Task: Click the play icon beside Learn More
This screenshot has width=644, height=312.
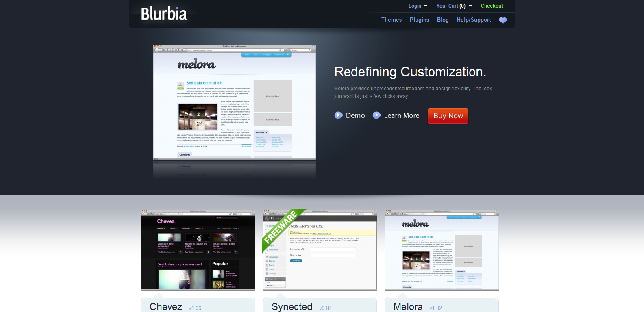Action: pyautogui.click(x=377, y=115)
